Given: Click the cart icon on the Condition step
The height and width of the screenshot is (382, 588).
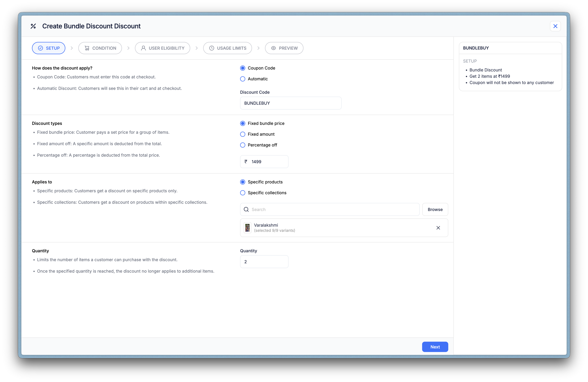Looking at the screenshot, I should 87,48.
